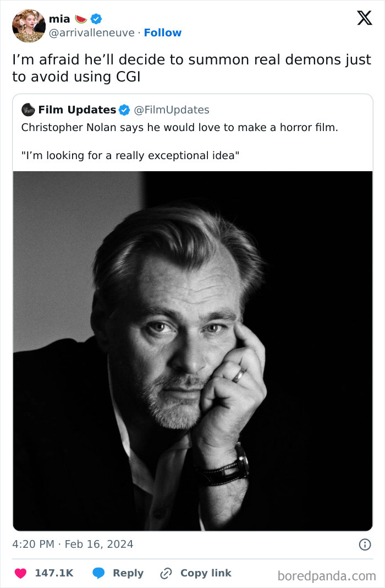Screen dimensions: 385x588
Task: Click the blue reply speech bubble icon
Action: [x=98, y=573]
